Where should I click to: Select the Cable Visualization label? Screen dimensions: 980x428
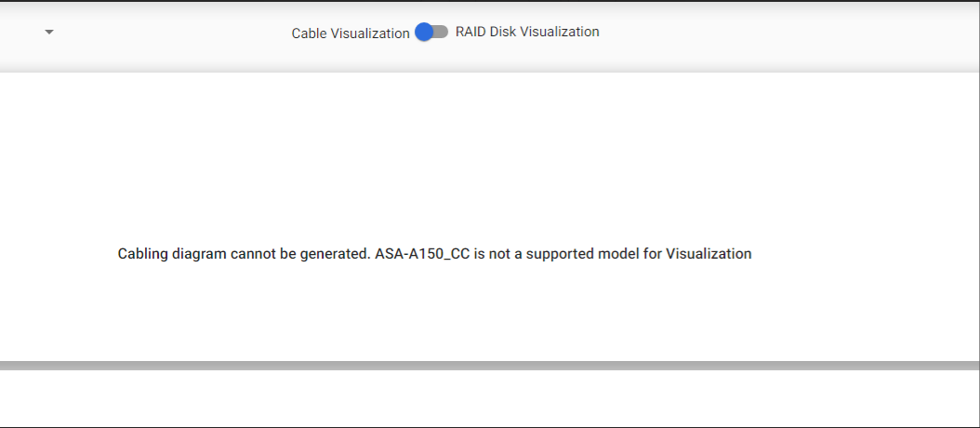(x=351, y=33)
